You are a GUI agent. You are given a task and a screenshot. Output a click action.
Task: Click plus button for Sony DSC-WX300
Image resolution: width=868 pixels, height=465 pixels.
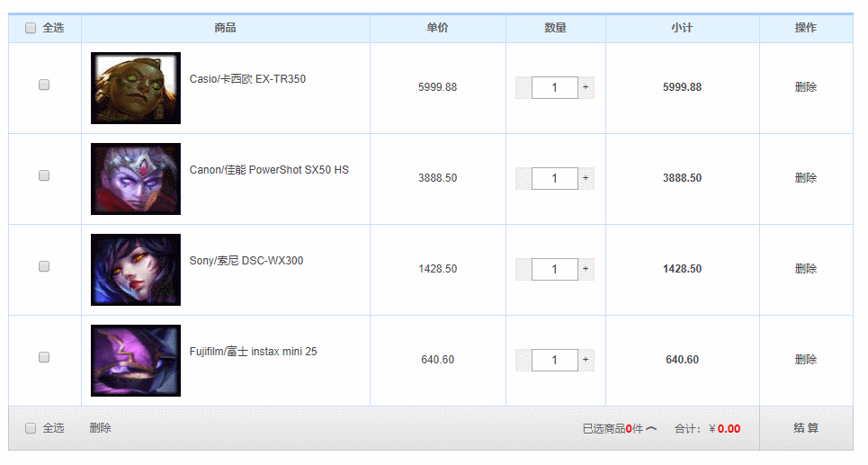click(586, 269)
